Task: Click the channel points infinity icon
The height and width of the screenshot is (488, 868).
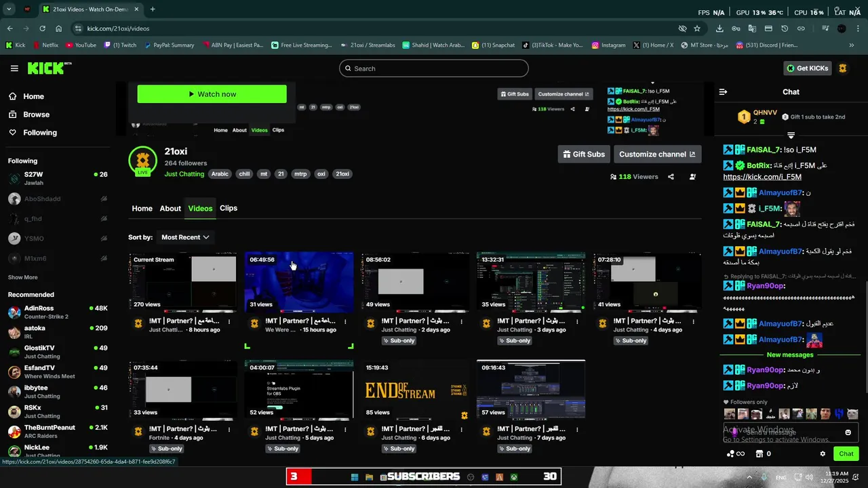Action: pos(736,454)
